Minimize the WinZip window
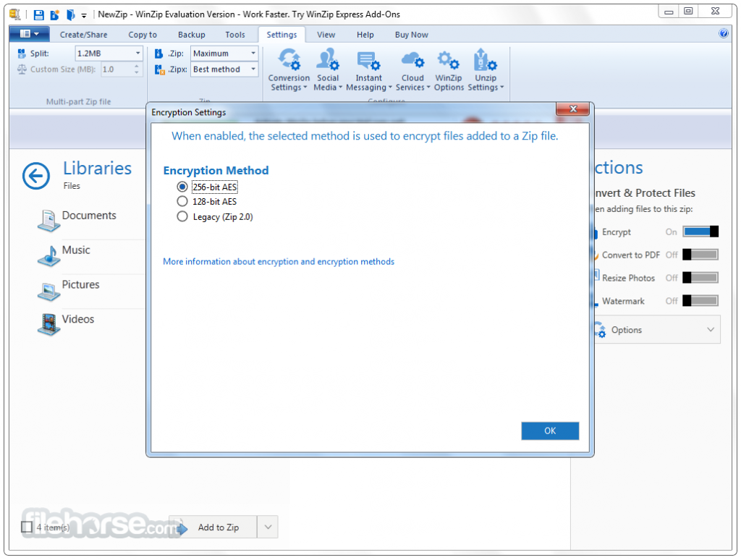The height and width of the screenshot is (560, 741). (x=669, y=12)
